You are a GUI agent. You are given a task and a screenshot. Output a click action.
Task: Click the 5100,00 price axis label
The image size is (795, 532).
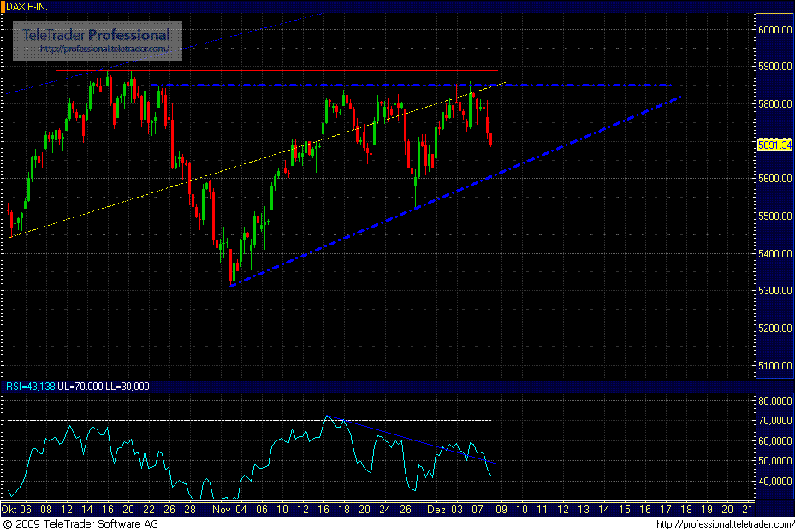pos(774,366)
